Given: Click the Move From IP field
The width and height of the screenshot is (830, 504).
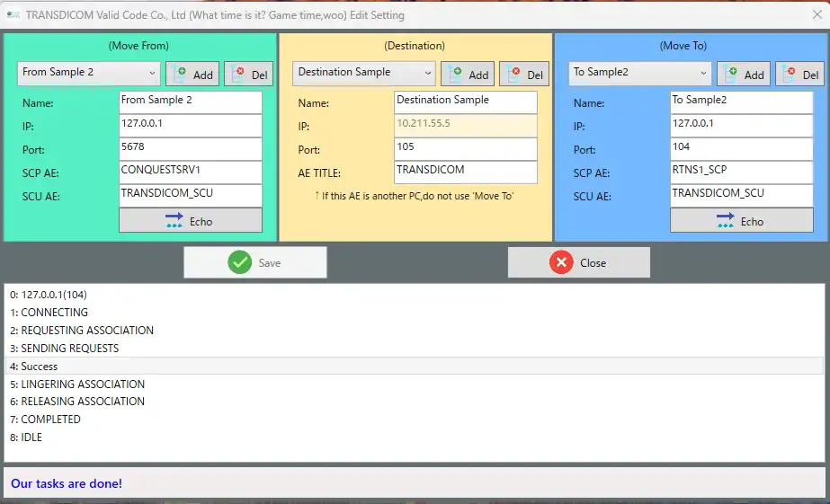Looking at the screenshot, I should [x=191, y=126].
